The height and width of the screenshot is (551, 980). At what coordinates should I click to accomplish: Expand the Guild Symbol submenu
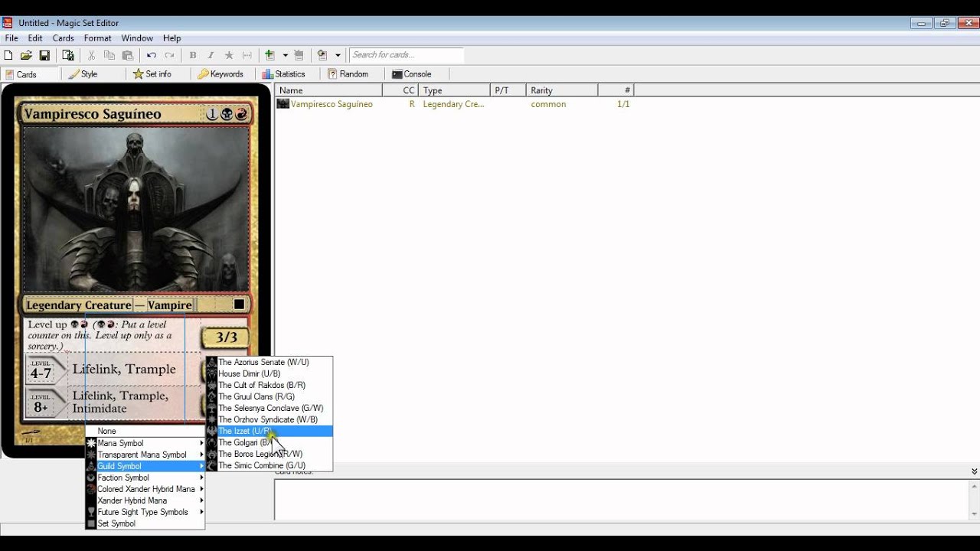click(x=145, y=466)
